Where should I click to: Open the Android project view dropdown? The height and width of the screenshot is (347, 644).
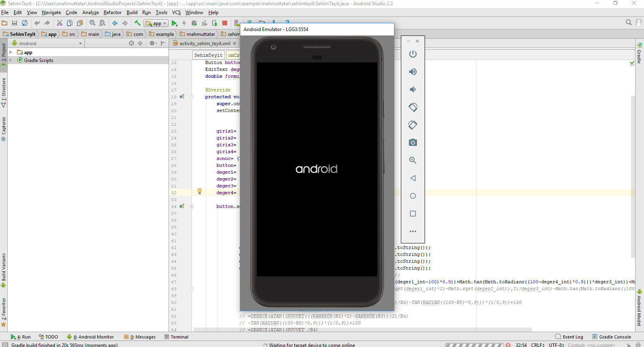pyautogui.click(x=80, y=44)
